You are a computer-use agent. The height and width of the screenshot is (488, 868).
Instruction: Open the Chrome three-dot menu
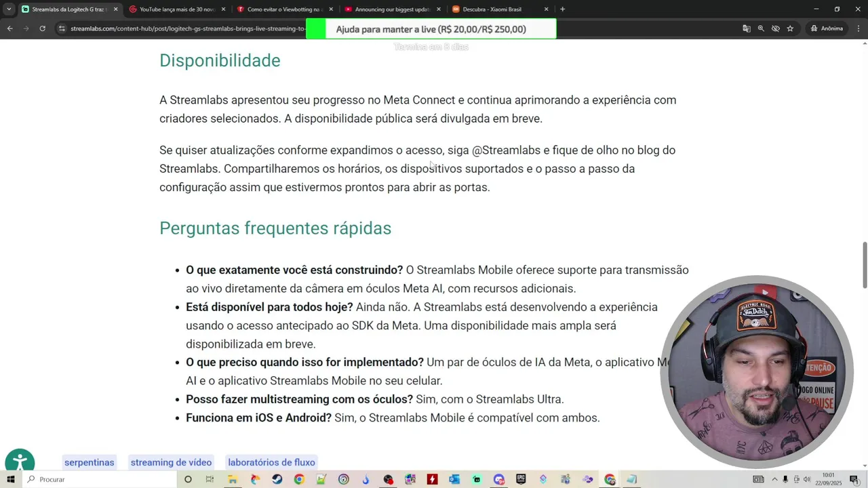(x=859, y=28)
